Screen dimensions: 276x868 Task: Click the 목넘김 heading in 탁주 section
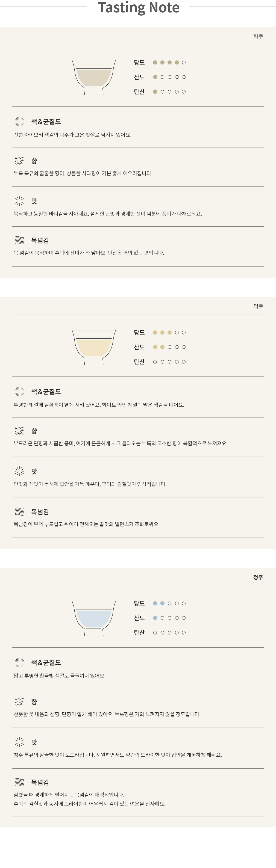click(x=40, y=240)
